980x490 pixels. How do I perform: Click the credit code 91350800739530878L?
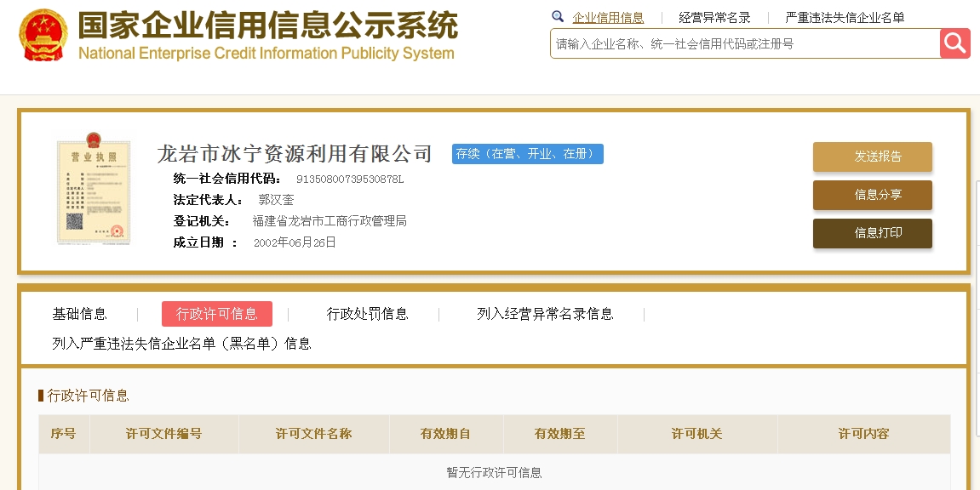click(x=350, y=179)
